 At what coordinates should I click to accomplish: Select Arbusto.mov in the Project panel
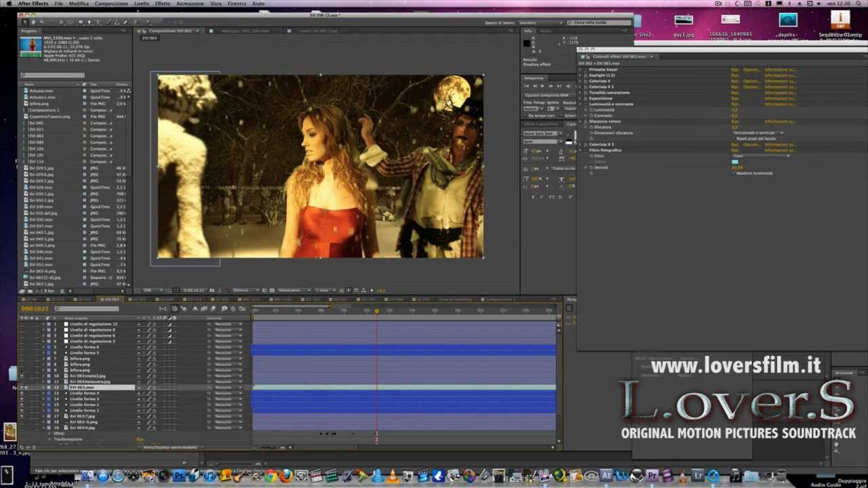click(x=41, y=90)
